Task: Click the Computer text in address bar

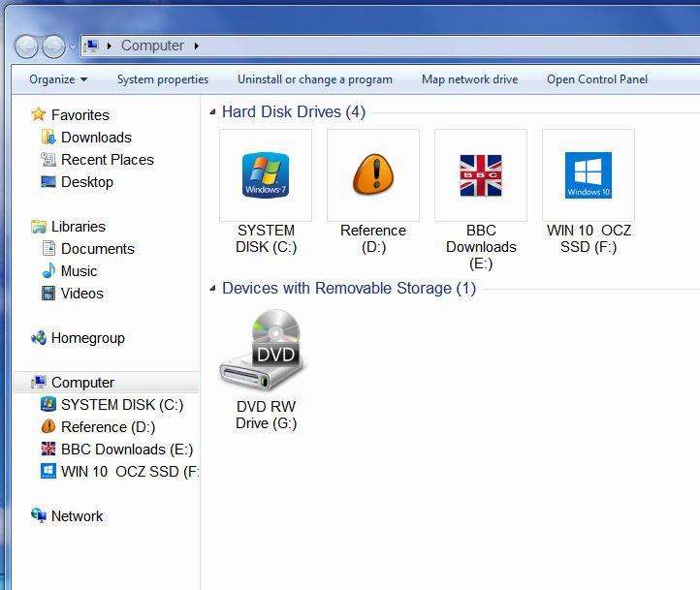Action: (x=152, y=46)
